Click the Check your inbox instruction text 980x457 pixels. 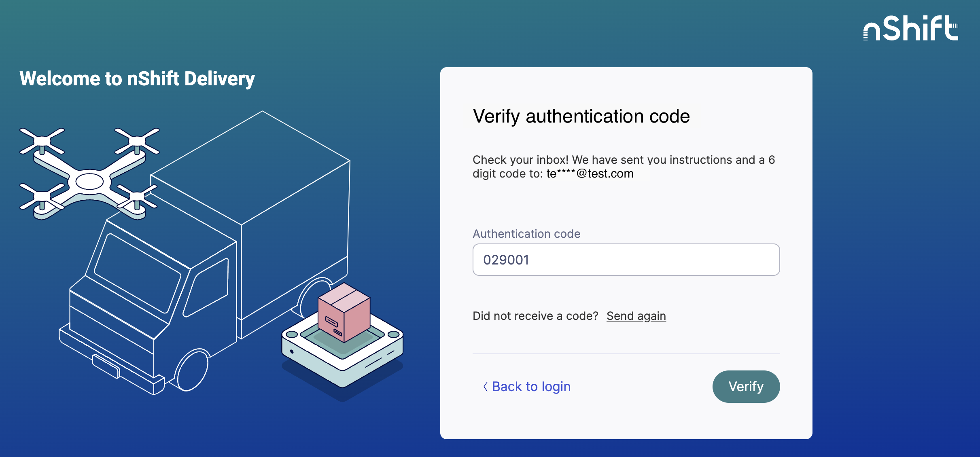point(623,160)
